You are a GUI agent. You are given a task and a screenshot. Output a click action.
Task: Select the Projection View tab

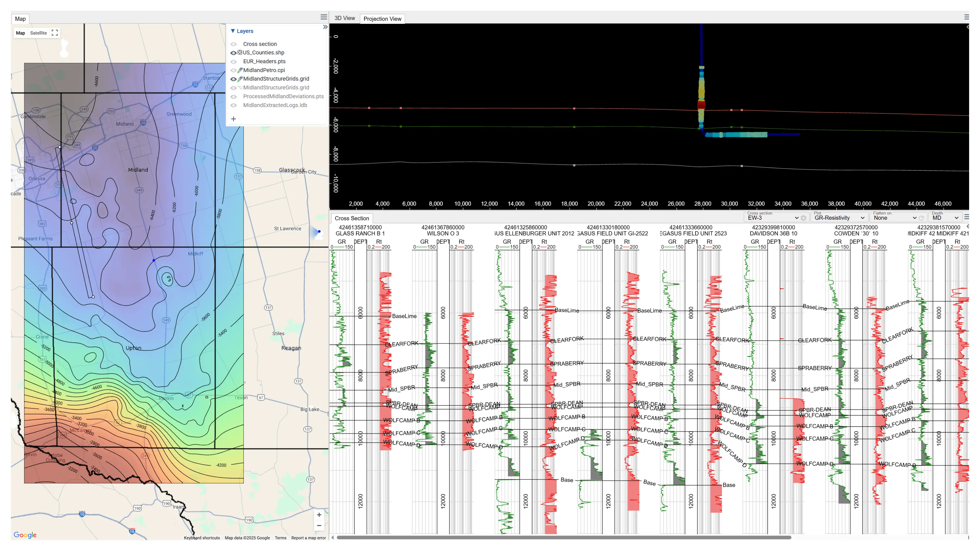point(382,19)
